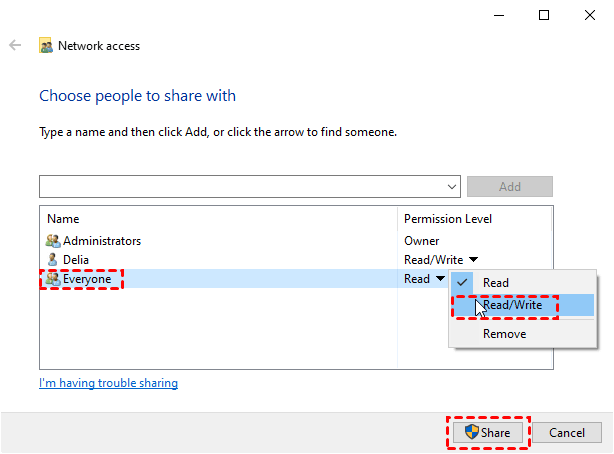Viewport: 614px width, 454px height.
Task: Click the Network access title icon
Action: (46, 46)
